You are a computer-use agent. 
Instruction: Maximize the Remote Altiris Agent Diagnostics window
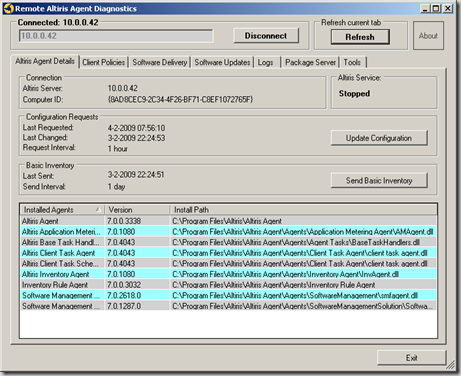point(436,9)
